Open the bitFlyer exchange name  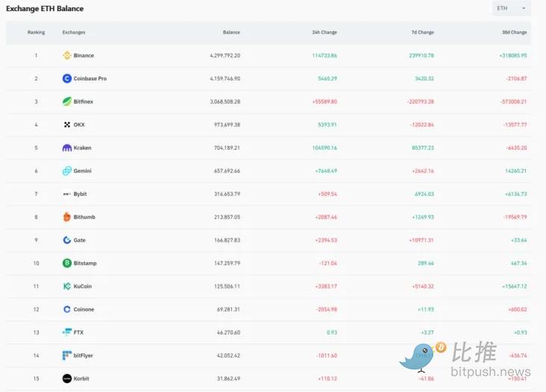pos(84,355)
